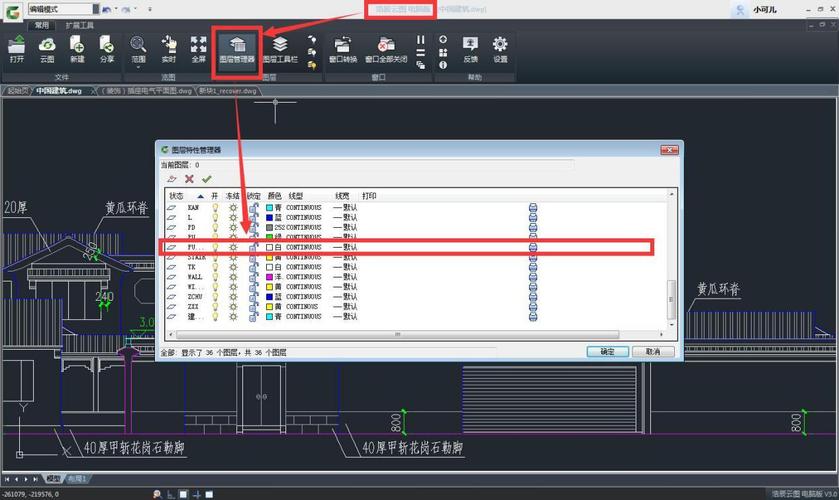The image size is (839, 500).
Task: Click the new layer icon in dialog
Action: pyautogui.click(x=171, y=179)
